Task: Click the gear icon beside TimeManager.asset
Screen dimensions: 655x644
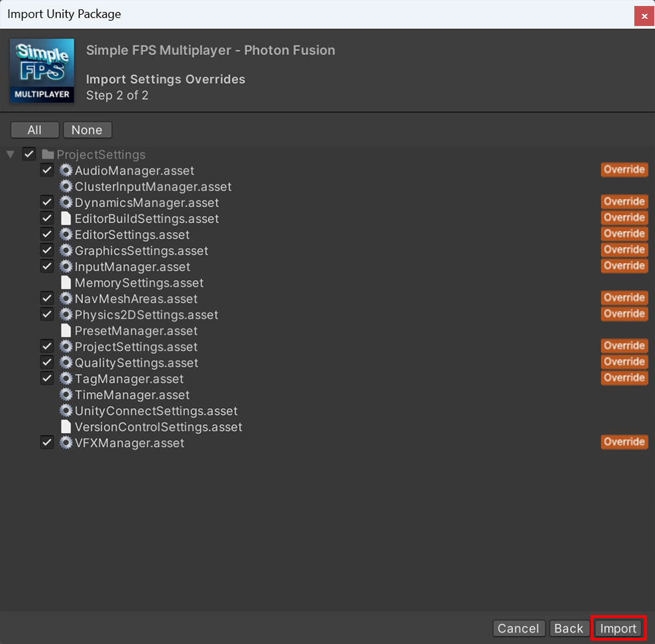Action: pos(66,395)
